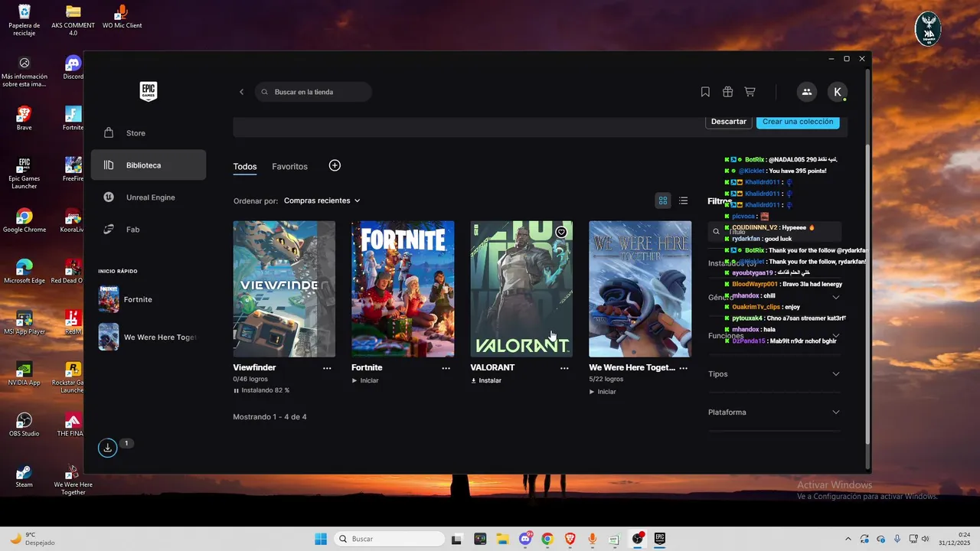Click the Crear una colección button

click(798, 122)
